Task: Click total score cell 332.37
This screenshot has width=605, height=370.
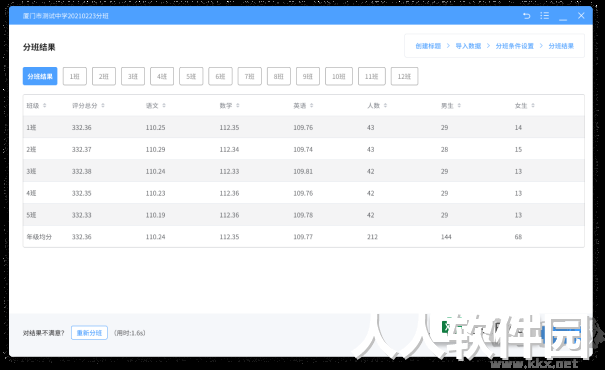Action: [x=81, y=149]
